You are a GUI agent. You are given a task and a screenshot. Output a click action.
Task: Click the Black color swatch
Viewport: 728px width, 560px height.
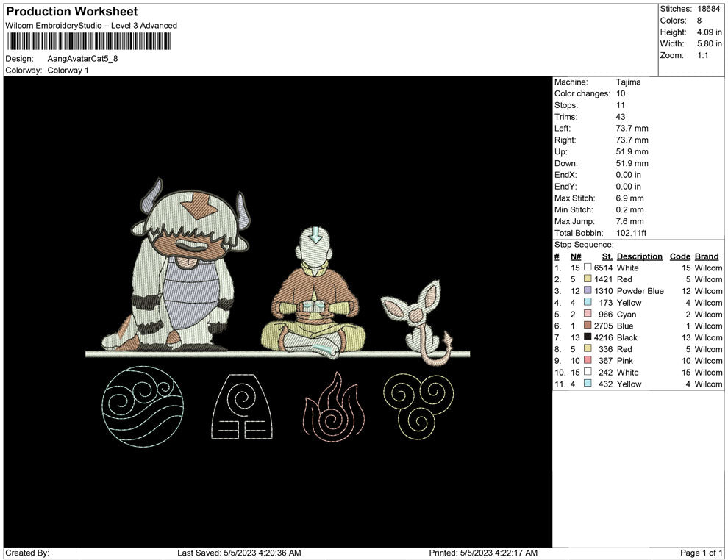pos(588,337)
